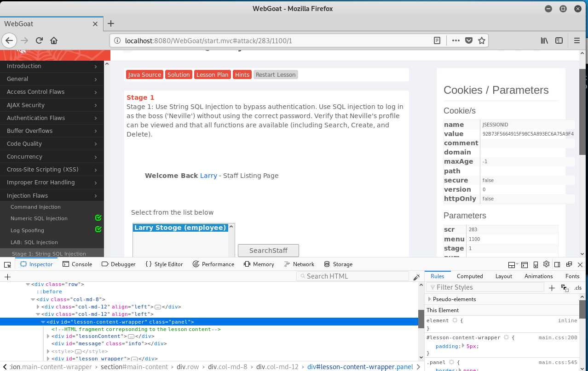Add a new CSS rule plus icon
This screenshot has height=371, width=588.
click(552, 288)
